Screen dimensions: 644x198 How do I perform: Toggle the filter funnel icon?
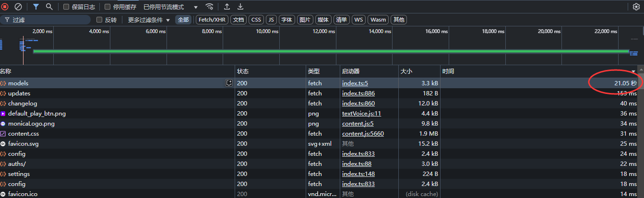(x=36, y=7)
